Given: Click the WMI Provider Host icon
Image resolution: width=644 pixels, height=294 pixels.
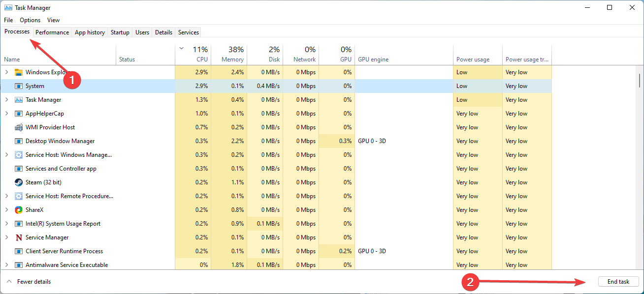Looking at the screenshot, I should pos(19,127).
